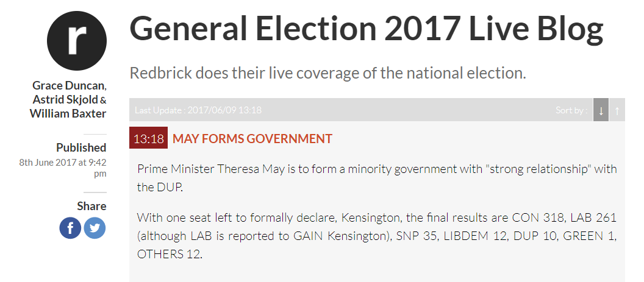Click the Last Update 2017/06/09 13:18 text
This screenshot has height=282, width=644.
point(198,110)
